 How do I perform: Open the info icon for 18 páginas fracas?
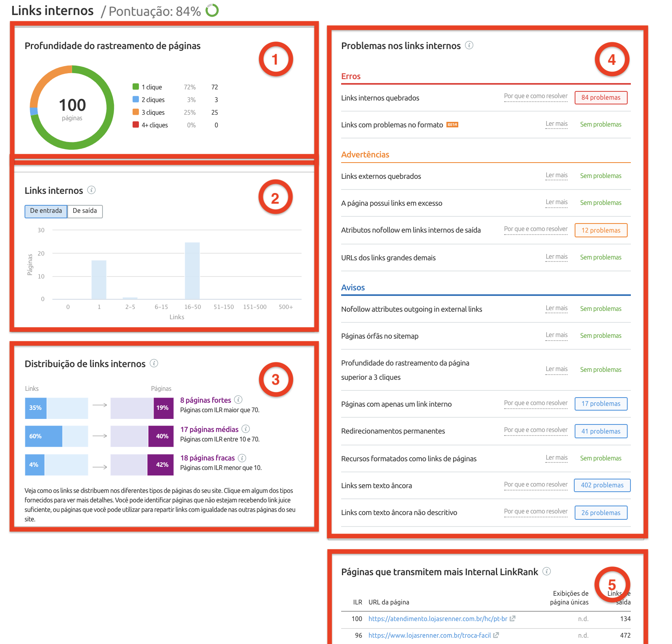tap(242, 457)
